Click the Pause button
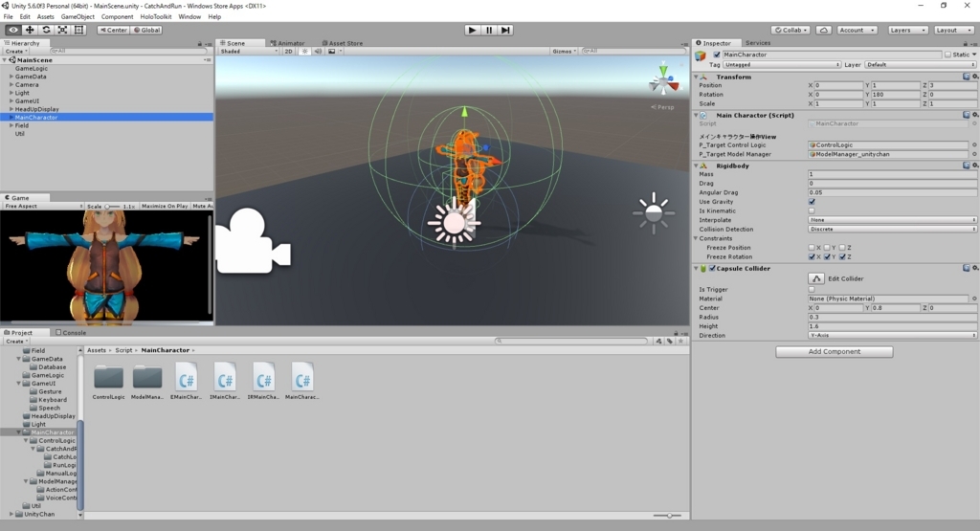 click(489, 30)
